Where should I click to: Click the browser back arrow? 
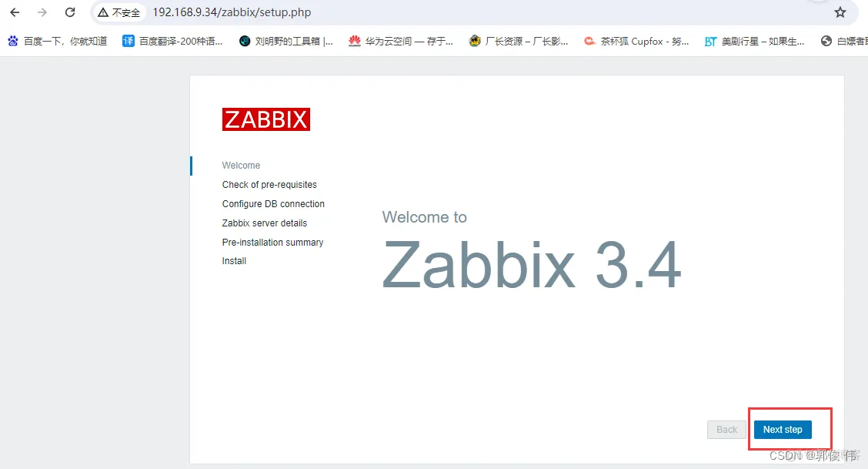(15, 12)
